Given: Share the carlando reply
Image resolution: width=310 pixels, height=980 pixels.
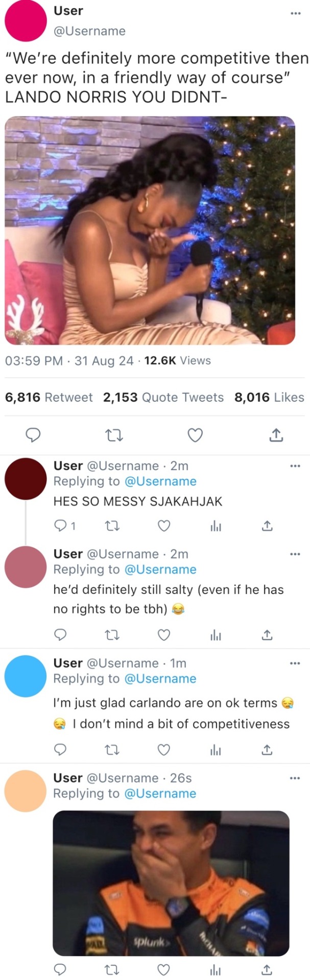Looking at the screenshot, I should point(267,750).
